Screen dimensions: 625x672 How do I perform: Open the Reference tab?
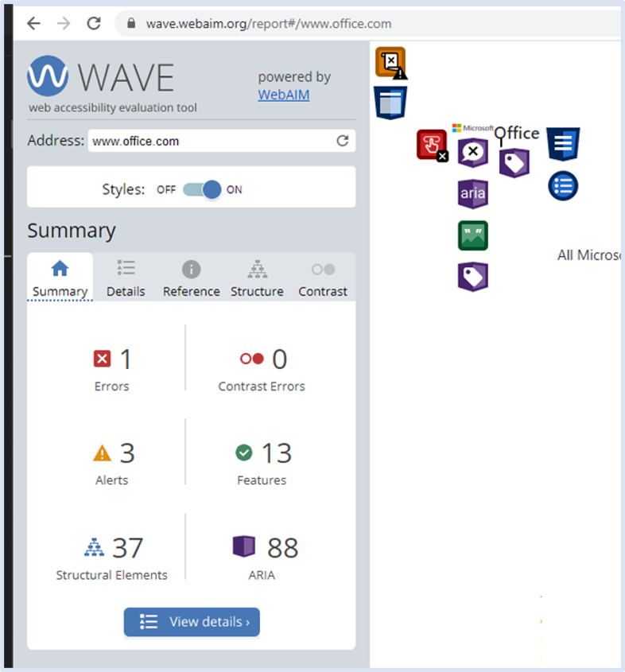click(x=191, y=278)
